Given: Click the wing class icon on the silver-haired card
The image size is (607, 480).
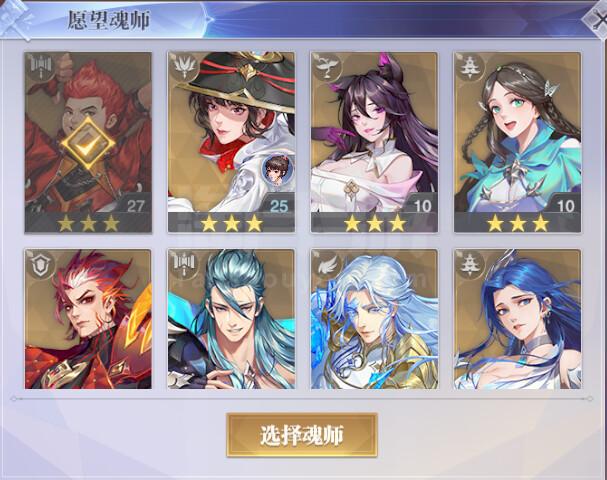Looking at the screenshot, I should coord(327,265).
